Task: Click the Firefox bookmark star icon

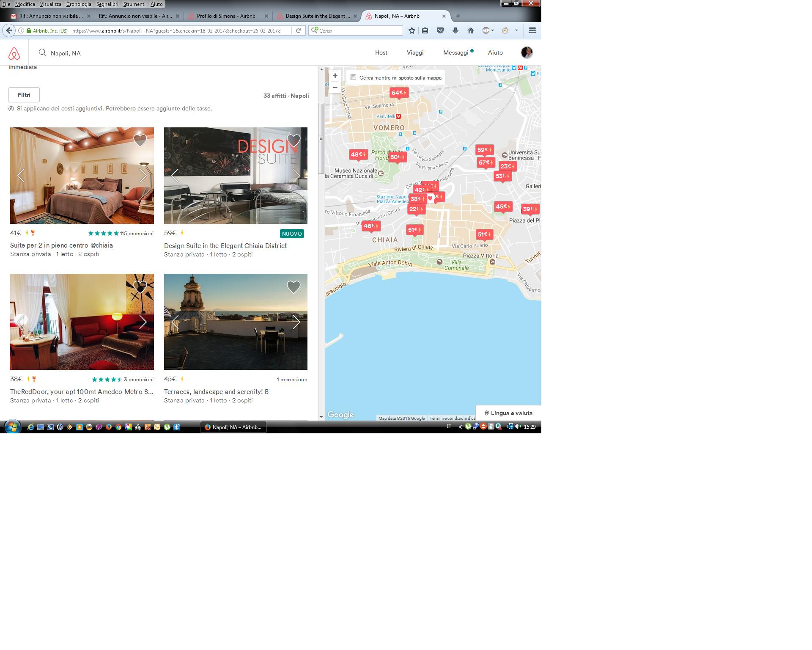Action: tap(412, 30)
